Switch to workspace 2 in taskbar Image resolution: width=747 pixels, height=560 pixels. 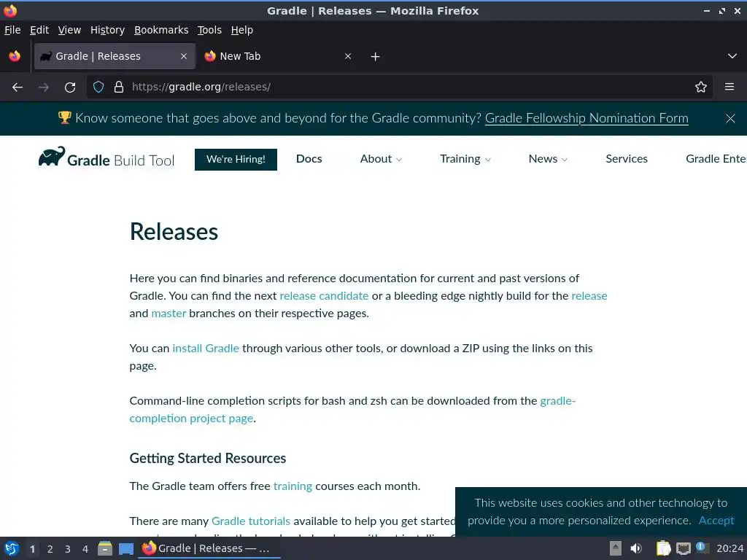coord(50,549)
